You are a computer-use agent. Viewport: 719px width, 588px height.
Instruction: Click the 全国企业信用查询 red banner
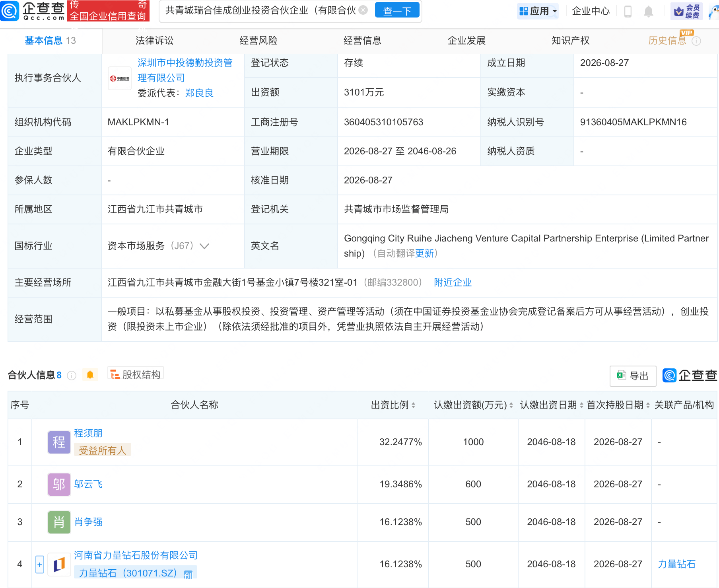point(108,11)
